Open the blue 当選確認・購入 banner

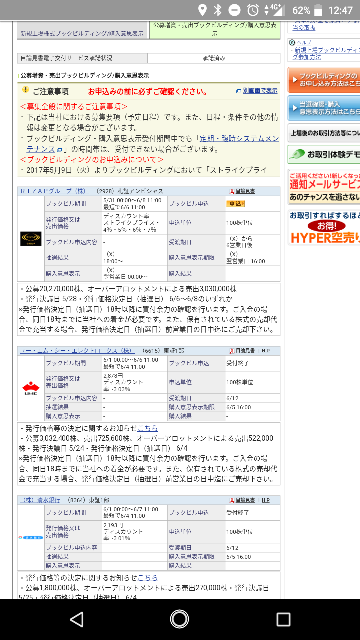tap(323, 108)
